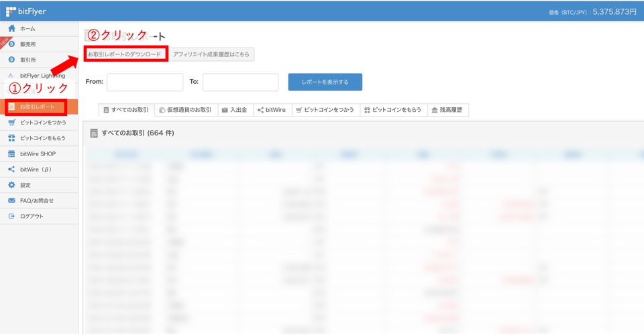Click the From date input field

[145, 82]
